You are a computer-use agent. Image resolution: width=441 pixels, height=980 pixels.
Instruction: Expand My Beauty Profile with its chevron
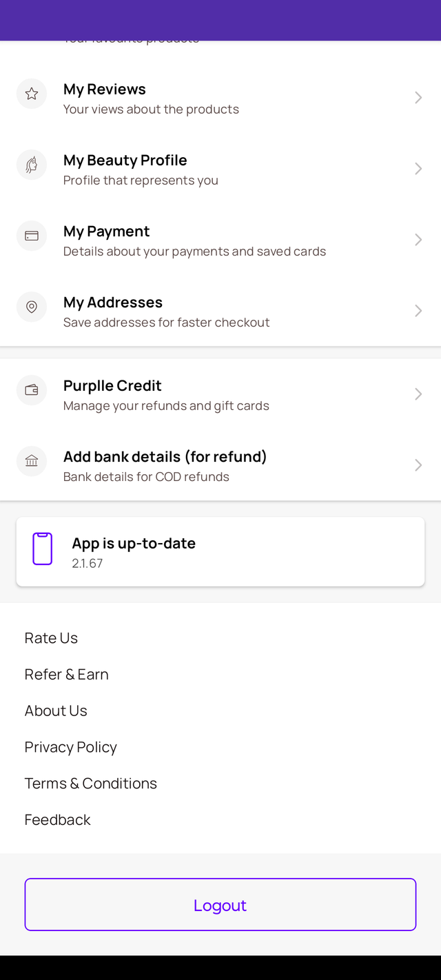418,169
